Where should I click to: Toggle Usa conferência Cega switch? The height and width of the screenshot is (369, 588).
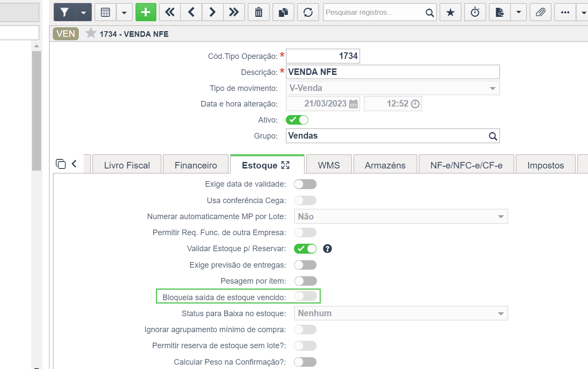point(305,201)
